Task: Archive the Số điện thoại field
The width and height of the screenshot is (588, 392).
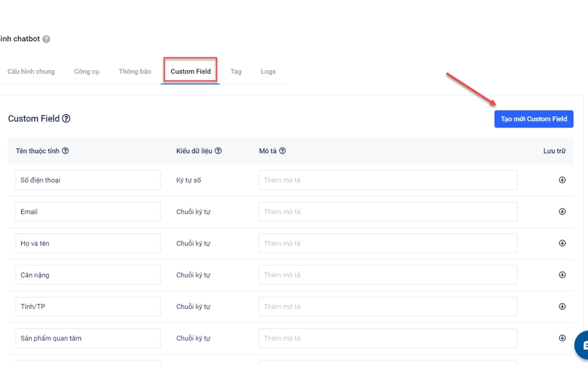Action: 562,180
